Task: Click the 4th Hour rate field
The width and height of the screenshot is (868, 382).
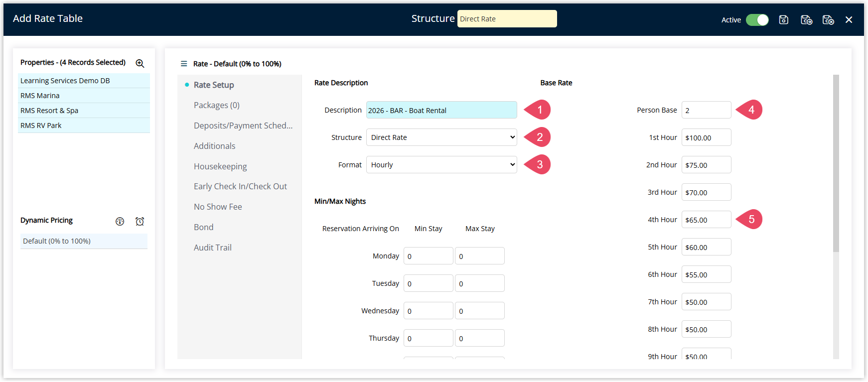Action: [707, 220]
